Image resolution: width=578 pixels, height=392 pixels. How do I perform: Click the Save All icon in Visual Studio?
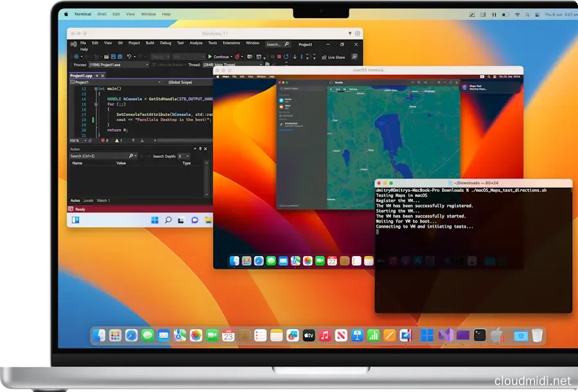tap(120, 56)
